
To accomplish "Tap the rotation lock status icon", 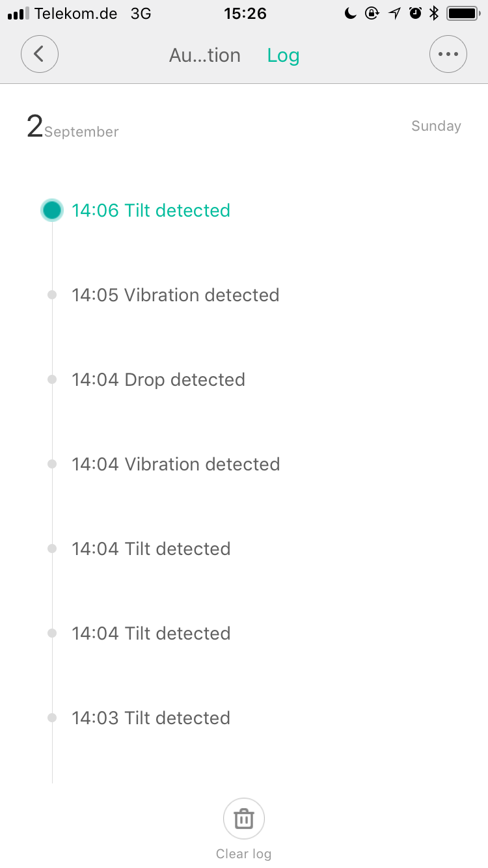I will click(372, 14).
